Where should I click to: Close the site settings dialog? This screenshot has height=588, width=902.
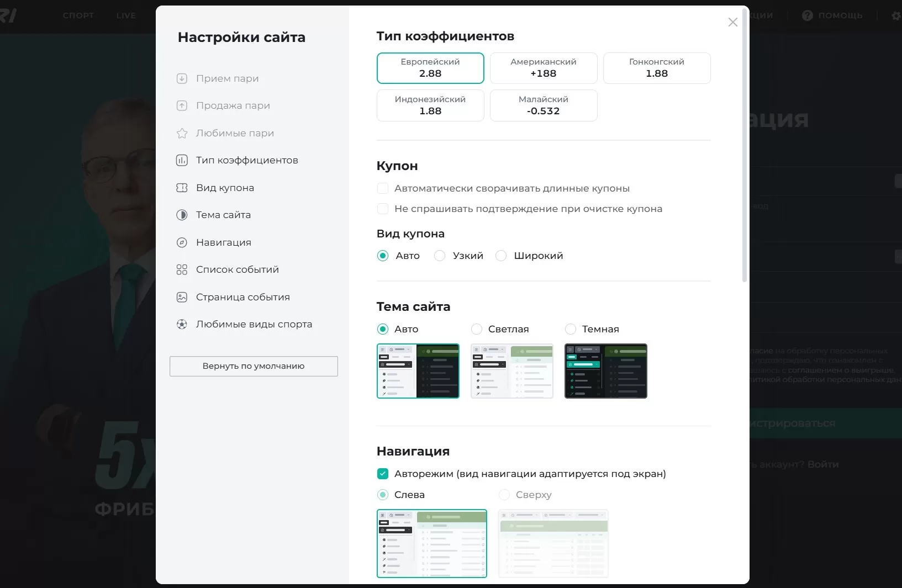click(732, 22)
